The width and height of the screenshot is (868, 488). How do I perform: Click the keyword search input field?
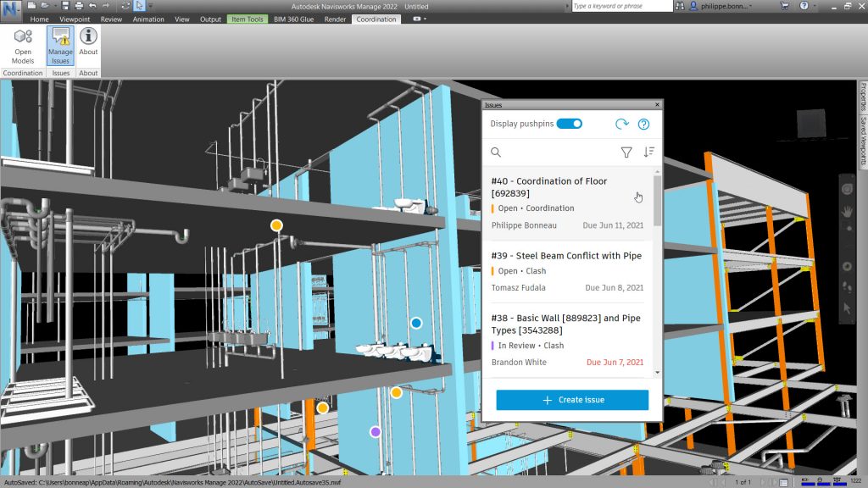(x=622, y=6)
